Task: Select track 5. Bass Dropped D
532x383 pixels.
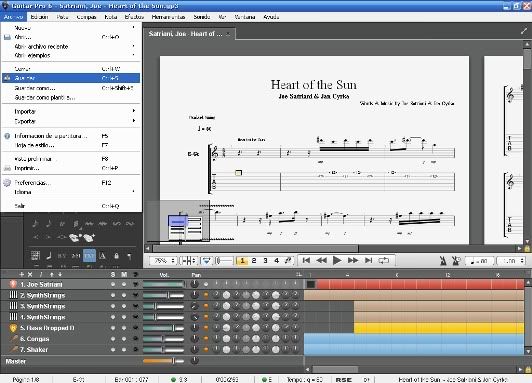Action: point(47,328)
